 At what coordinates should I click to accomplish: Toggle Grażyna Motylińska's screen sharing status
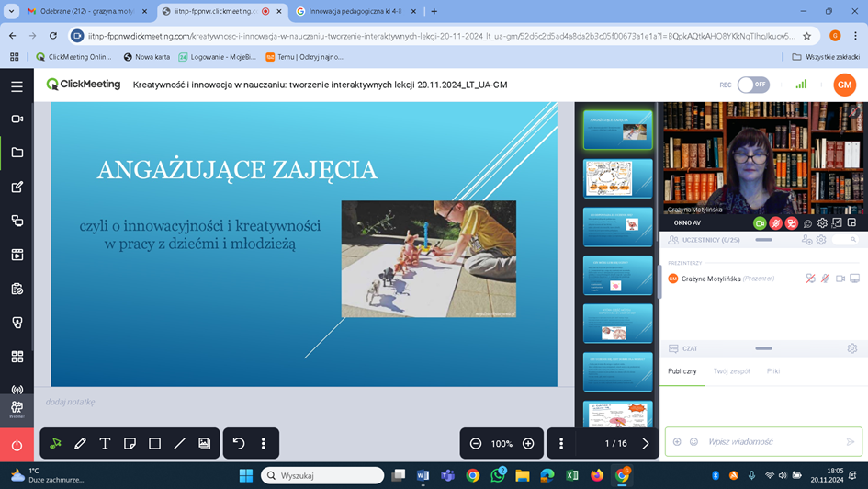coord(855,279)
